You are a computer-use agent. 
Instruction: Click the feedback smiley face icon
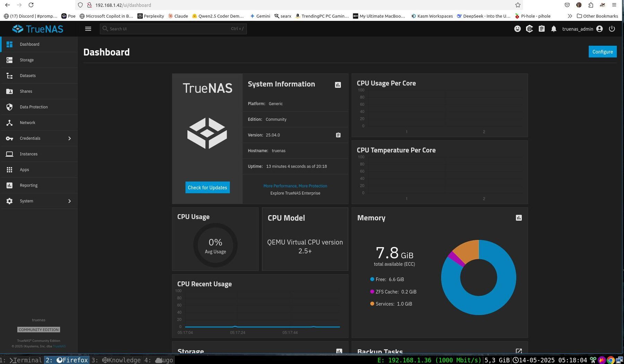517,29
